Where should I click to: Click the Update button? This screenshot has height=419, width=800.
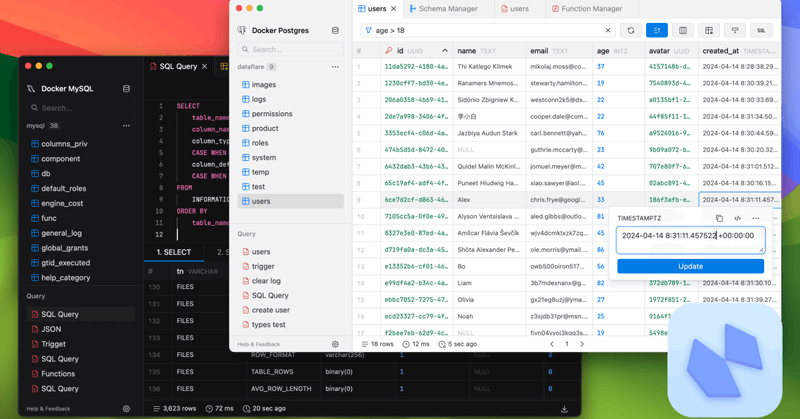(690, 266)
